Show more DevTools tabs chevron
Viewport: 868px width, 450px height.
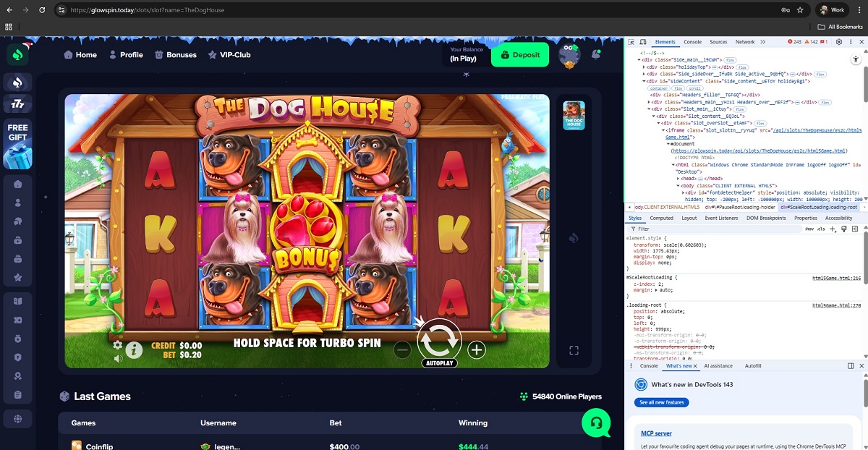click(x=764, y=42)
